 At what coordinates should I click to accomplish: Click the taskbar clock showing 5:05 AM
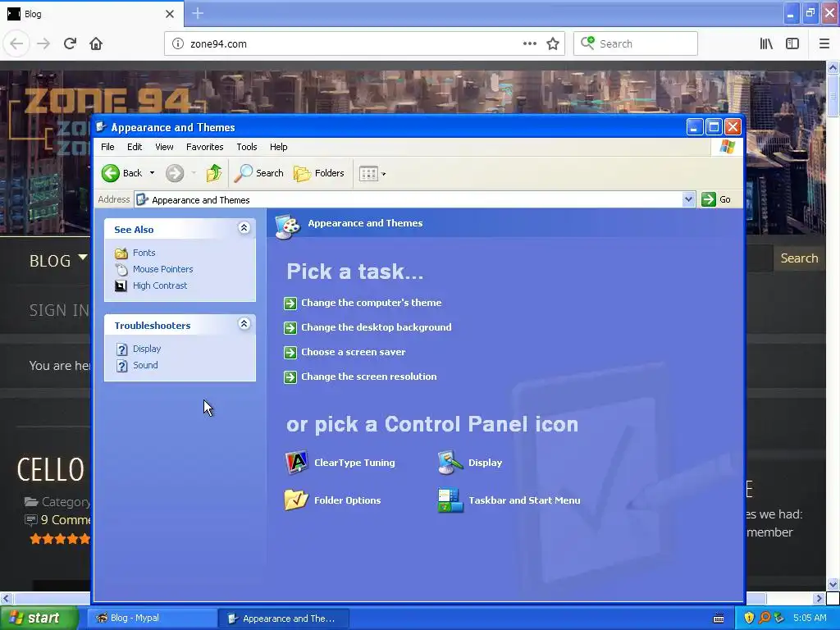[x=810, y=618]
